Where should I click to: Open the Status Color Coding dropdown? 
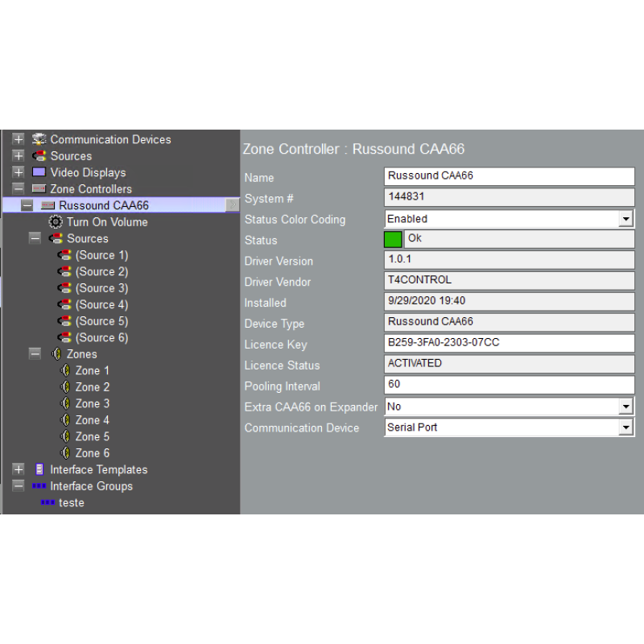(x=625, y=219)
